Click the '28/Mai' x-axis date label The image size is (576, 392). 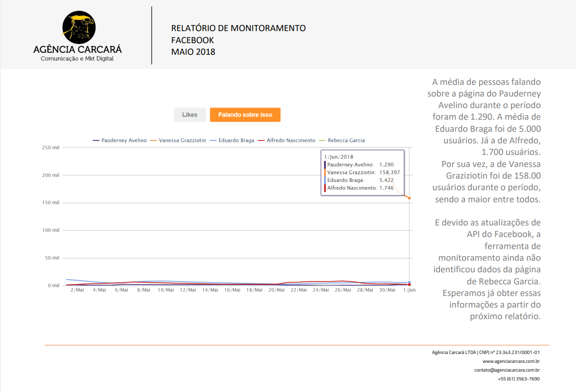[365, 290]
